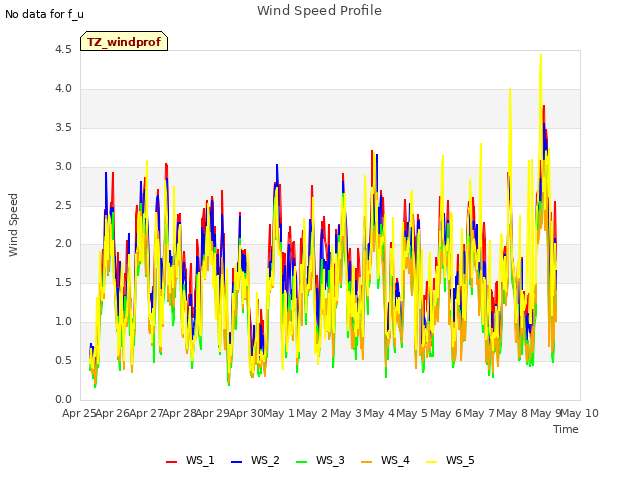Viewport: 640px width, 480px height.
Task: Toggle the WS_4 legend entry
Action: pyautogui.click(x=385, y=461)
